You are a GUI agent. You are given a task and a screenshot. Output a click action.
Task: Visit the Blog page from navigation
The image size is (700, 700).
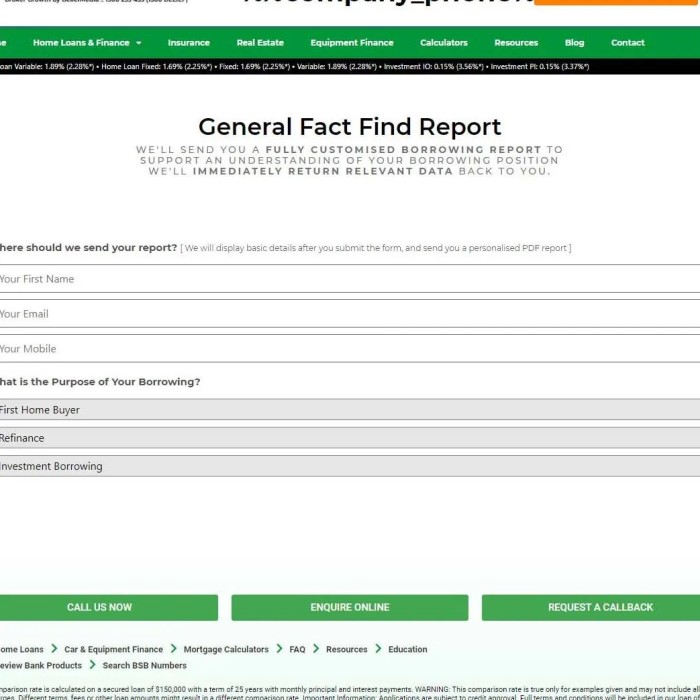(x=574, y=43)
